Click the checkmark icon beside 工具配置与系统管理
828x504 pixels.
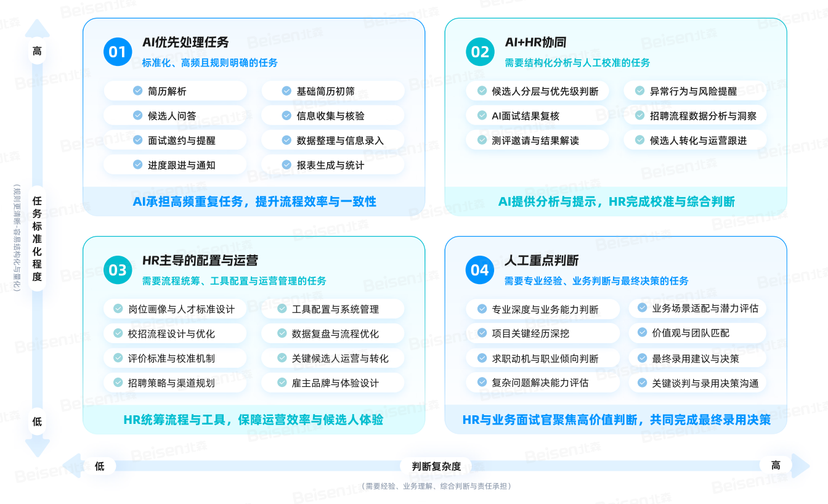(282, 309)
